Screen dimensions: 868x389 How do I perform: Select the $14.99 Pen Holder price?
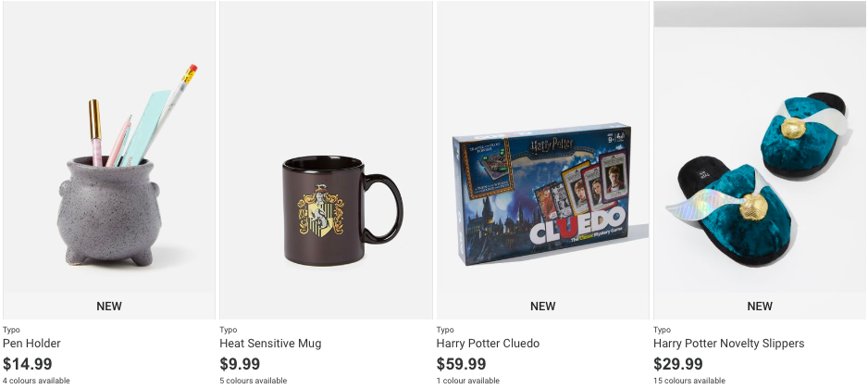click(x=28, y=364)
